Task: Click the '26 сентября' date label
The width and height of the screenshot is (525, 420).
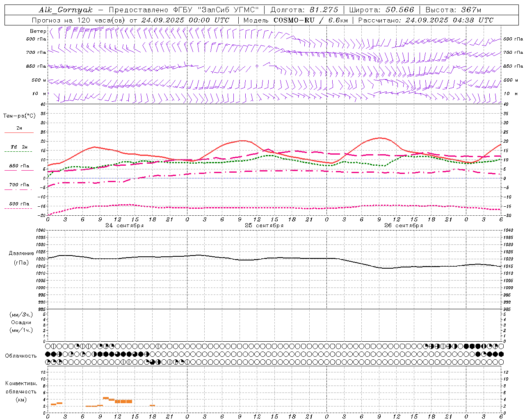Action: pos(403,225)
